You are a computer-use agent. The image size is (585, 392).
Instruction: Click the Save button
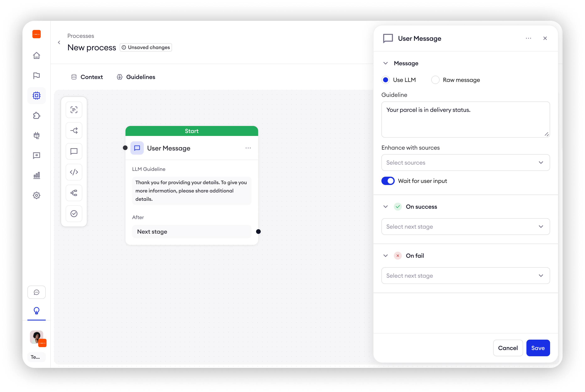pyautogui.click(x=538, y=348)
